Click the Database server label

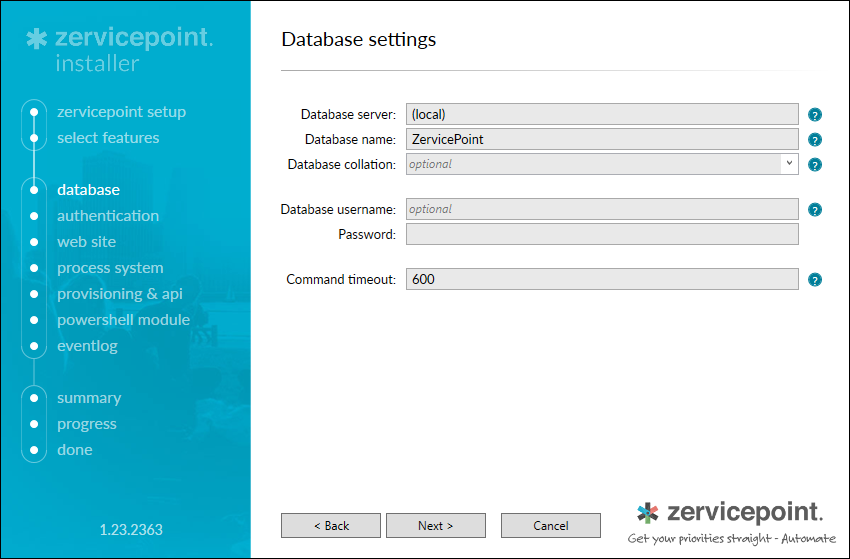coord(348,114)
